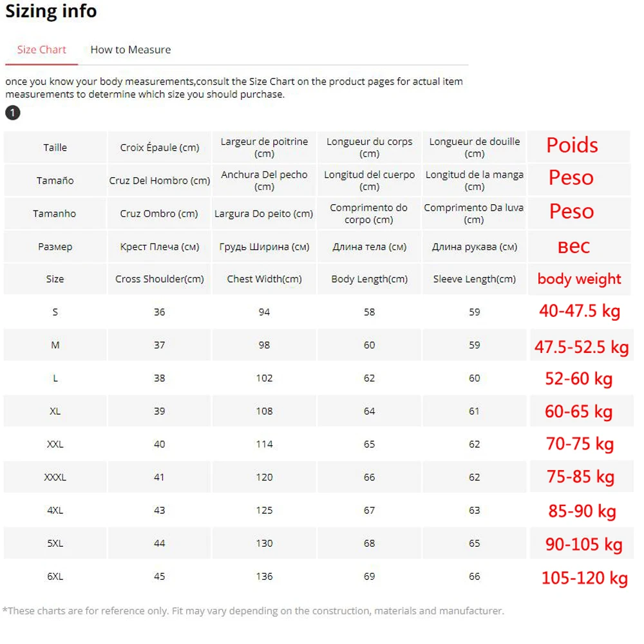
Task: Select the XL size row label
Action: point(55,411)
